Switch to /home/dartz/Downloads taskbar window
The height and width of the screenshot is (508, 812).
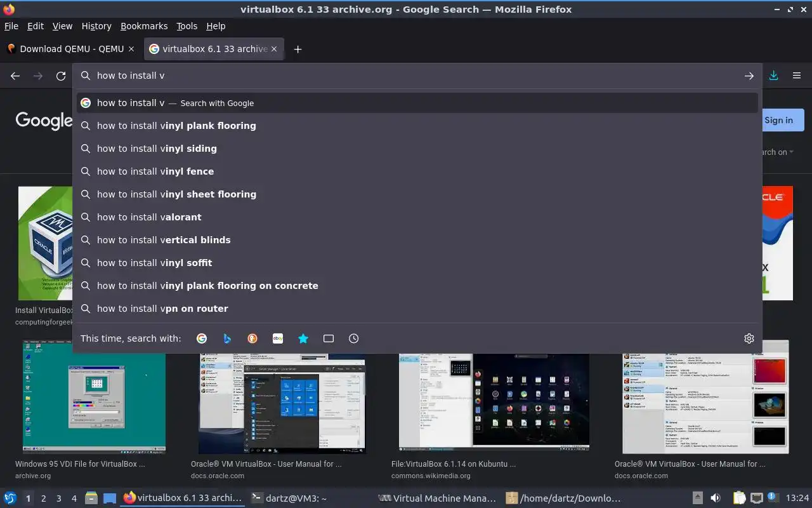point(563,498)
